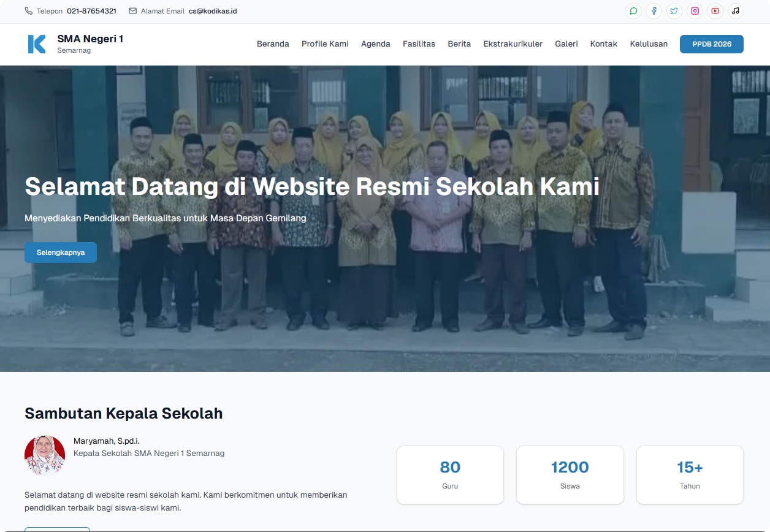This screenshot has height=532, width=770.
Task: Click the Twitter bird icon
Action: click(x=674, y=11)
